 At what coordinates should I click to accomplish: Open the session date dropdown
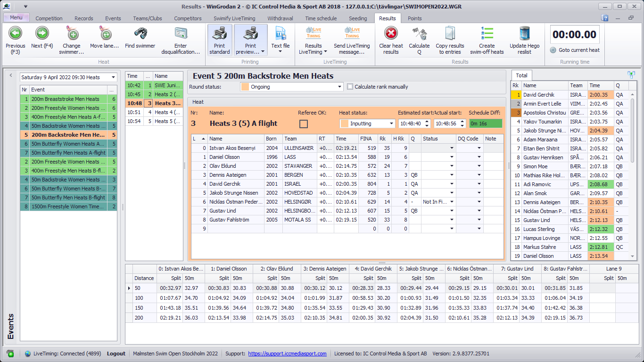113,77
